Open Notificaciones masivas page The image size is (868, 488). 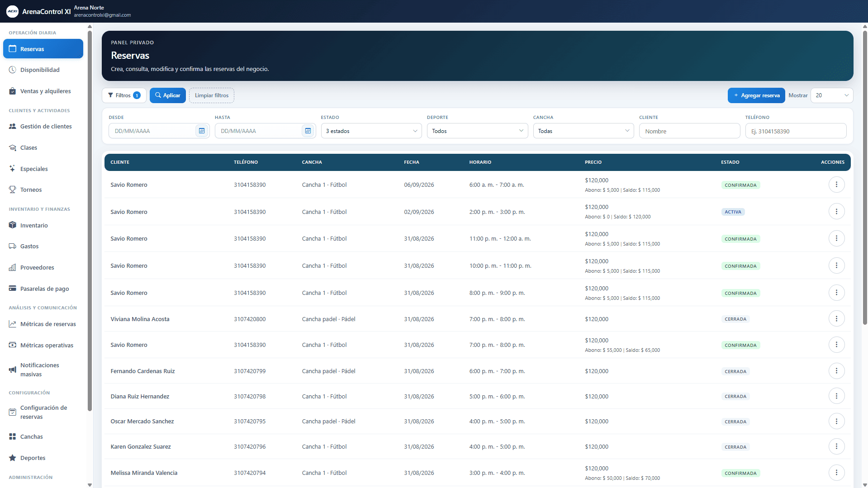pyautogui.click(x=43, y=370)
